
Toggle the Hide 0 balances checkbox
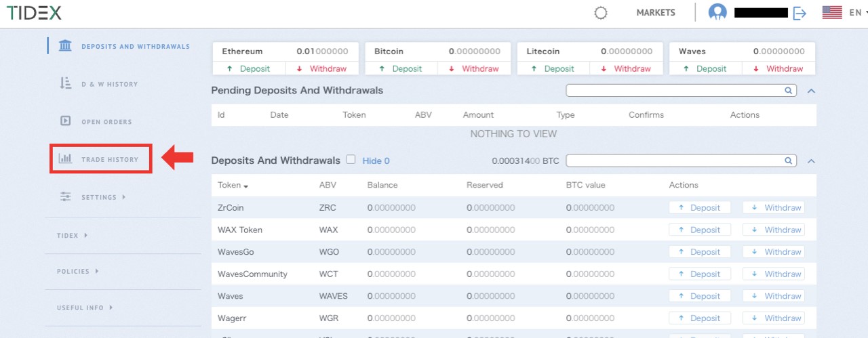(351, 160)
